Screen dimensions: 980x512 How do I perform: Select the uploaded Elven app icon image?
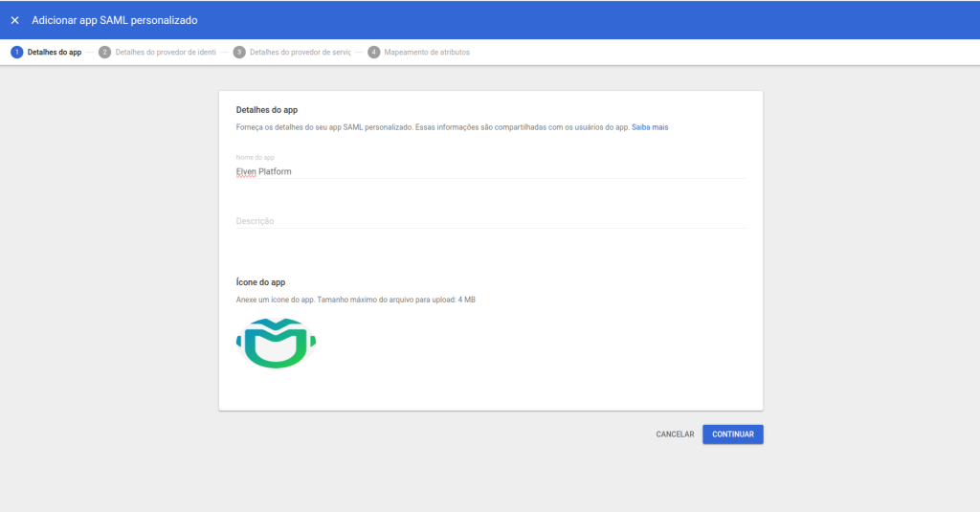coord(276,343)
